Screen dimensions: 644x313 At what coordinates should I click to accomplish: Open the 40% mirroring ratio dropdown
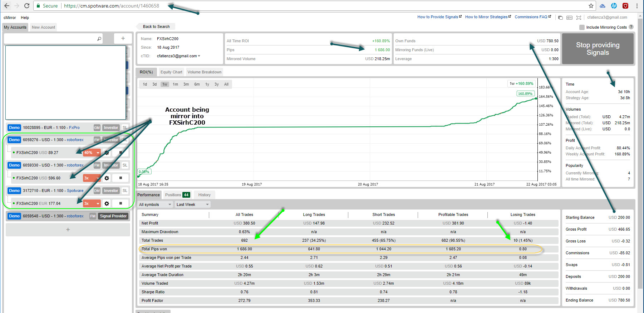click(x=92, y=153)
